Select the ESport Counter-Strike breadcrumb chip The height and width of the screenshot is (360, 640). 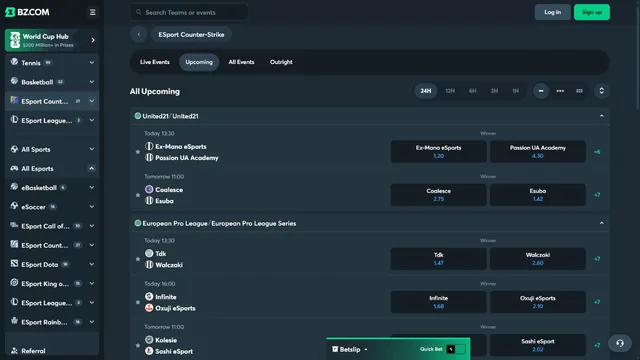pyautogui.click(x=191, y=35)
